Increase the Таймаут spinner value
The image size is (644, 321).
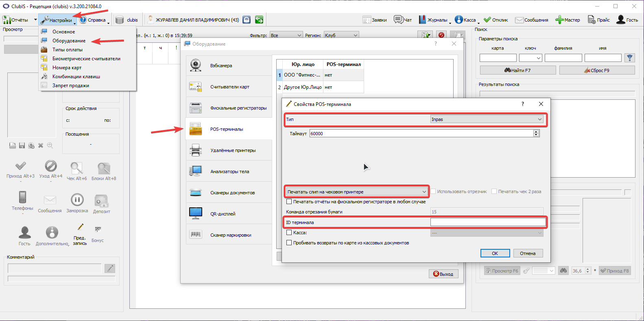(536, 132)
